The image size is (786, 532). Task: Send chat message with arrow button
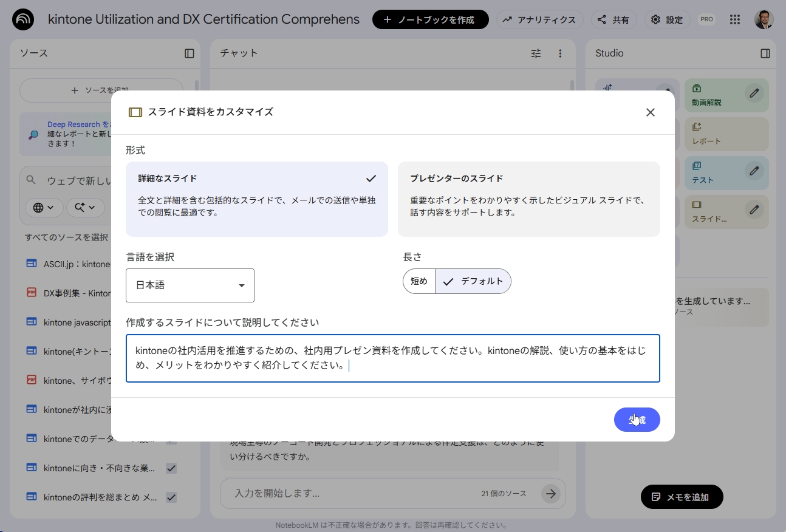[551, 494]
